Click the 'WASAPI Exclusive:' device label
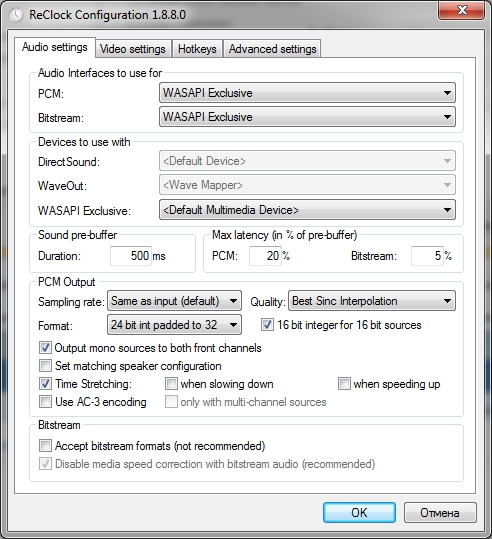Screen dimensions: 492x539 [84, 210]
